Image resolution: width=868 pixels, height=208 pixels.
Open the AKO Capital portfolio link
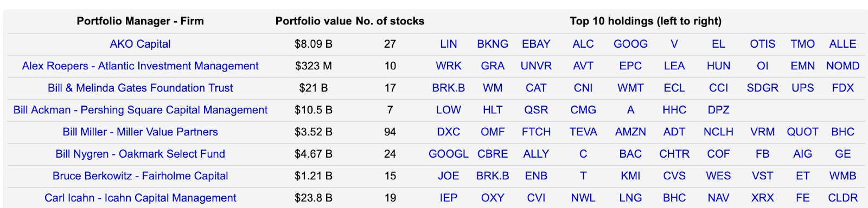140,44
